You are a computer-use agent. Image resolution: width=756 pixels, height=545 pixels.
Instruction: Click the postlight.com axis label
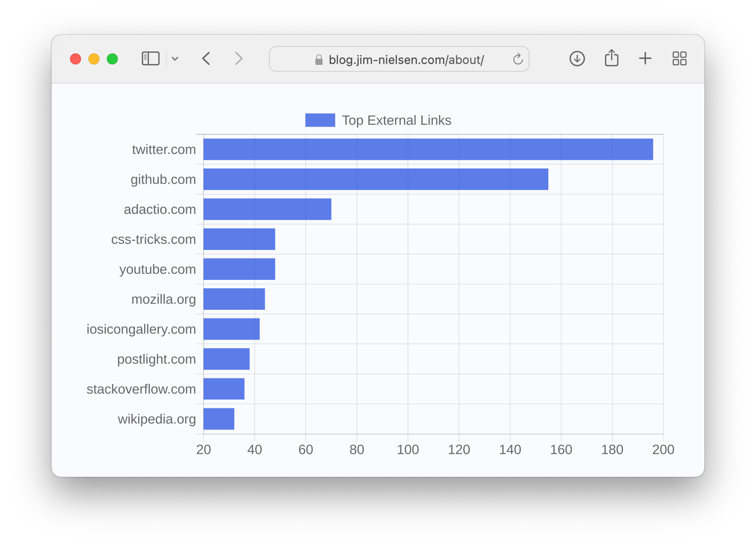tap(156, 359)
